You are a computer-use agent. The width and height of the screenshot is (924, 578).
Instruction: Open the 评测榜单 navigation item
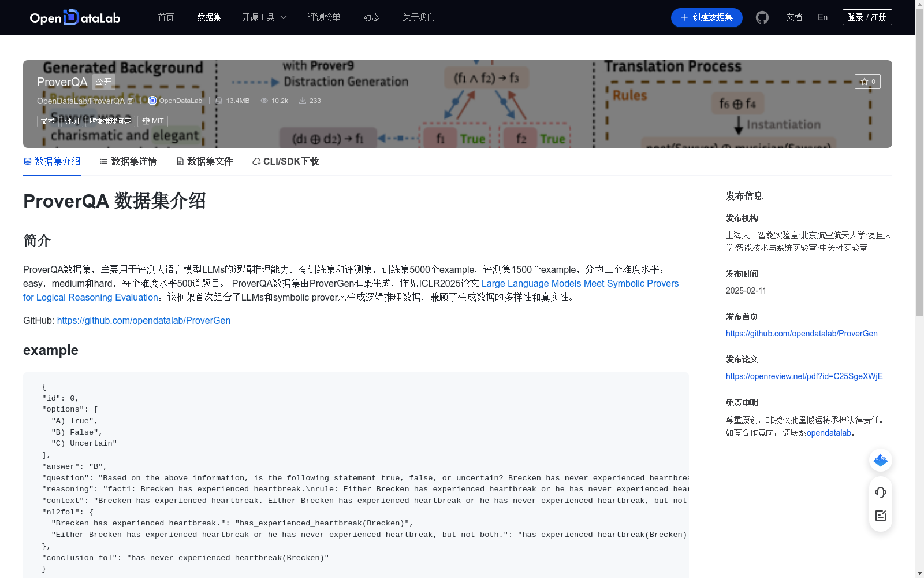point(324,17)
